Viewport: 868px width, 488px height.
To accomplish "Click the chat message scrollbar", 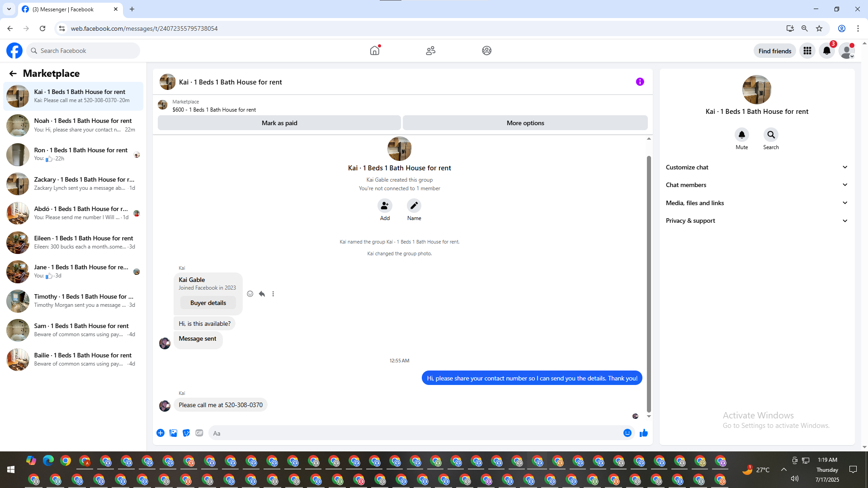I will coord(649,284).
